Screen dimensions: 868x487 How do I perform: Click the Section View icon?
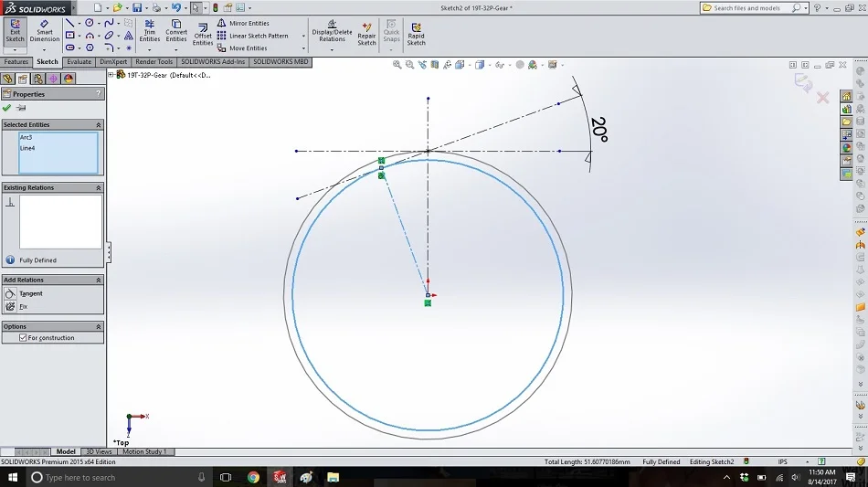pyautogui.click(x=435, y=65)
